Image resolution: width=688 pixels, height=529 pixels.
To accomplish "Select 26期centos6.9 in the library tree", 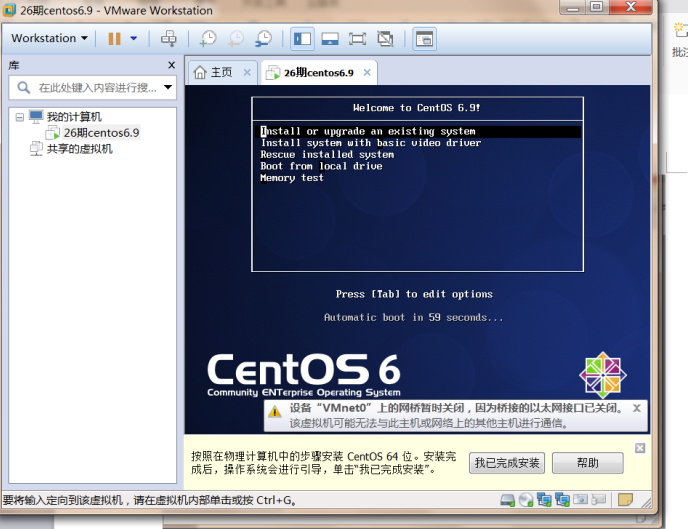I will 101,132.
